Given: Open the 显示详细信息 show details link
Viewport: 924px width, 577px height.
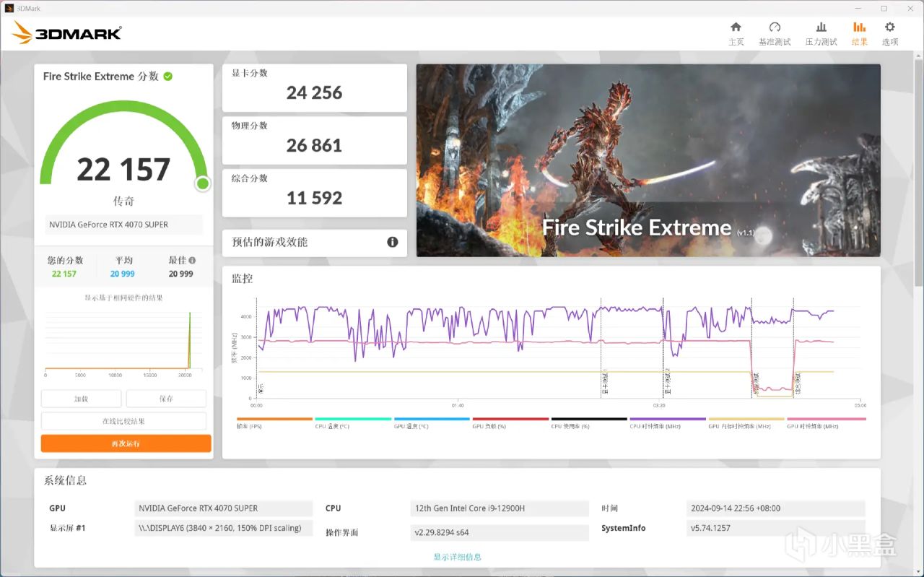Looking at the screenshot, I should coord(458,557).
